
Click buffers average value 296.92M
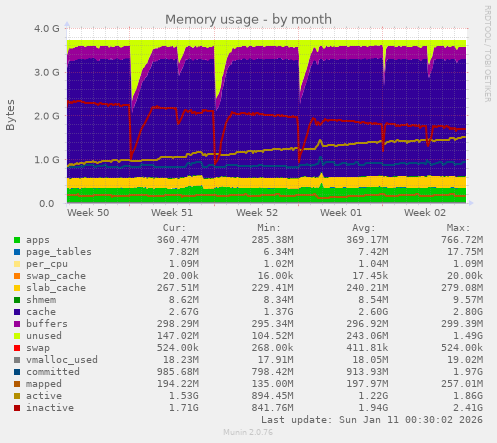(x=367, y=324)
